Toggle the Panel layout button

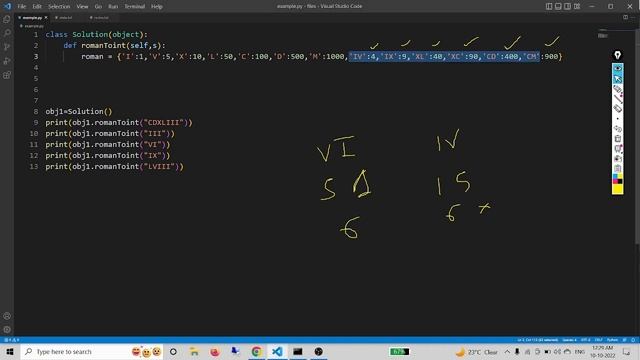pos(558,6)
